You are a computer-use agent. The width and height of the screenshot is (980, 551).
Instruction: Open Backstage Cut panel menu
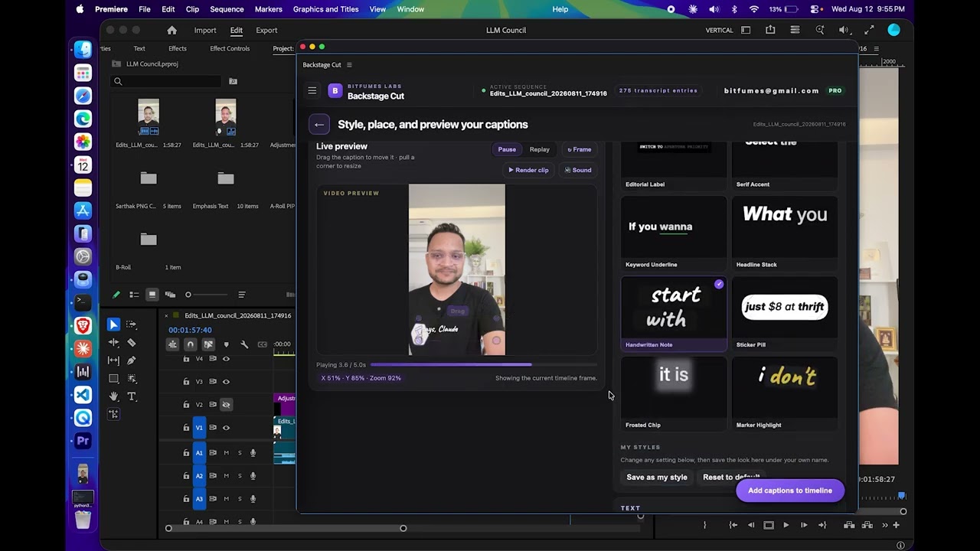pos(349,65)
